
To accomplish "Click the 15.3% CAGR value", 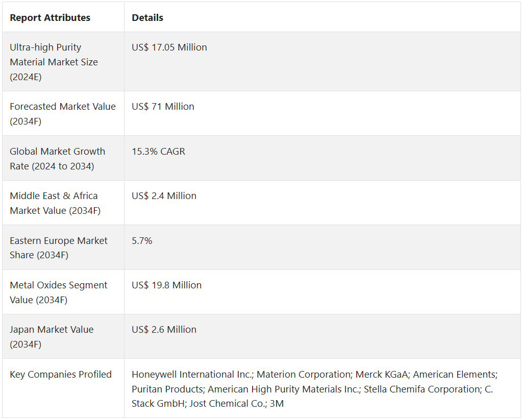I will tap(158, 152).
